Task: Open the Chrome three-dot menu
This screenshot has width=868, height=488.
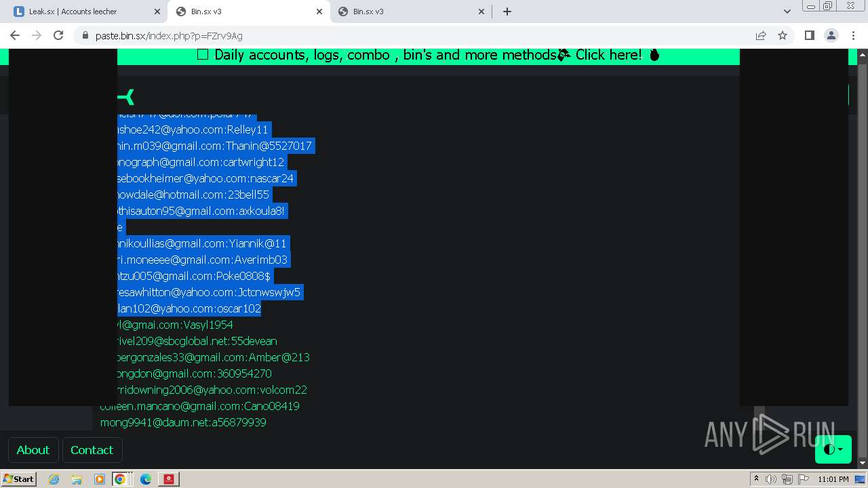Action: (x=852, y=35)
